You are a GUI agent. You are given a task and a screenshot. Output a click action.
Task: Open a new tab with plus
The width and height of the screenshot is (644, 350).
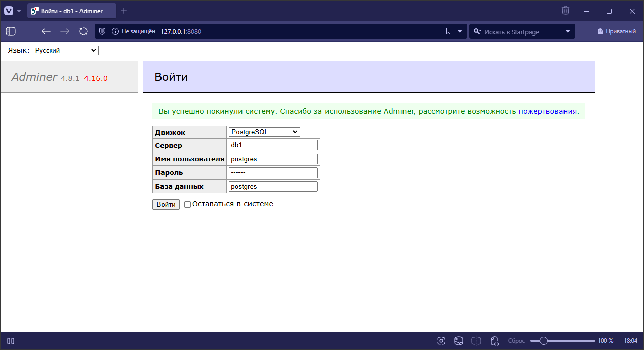pos(124,11)
